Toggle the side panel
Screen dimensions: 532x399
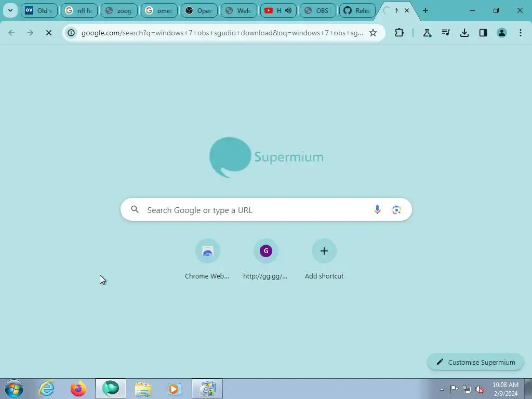pos(483,33)
